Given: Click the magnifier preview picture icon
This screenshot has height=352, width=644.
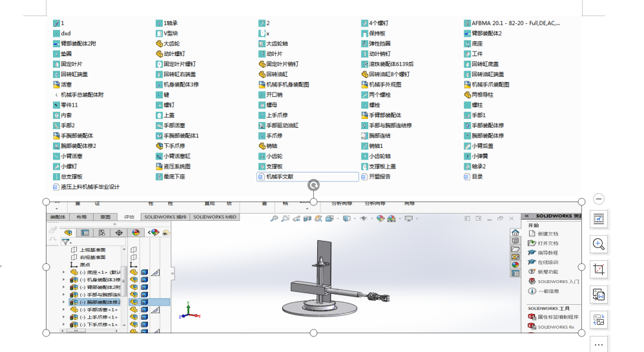Looking at the screenshot, I should tap(599, 244).
